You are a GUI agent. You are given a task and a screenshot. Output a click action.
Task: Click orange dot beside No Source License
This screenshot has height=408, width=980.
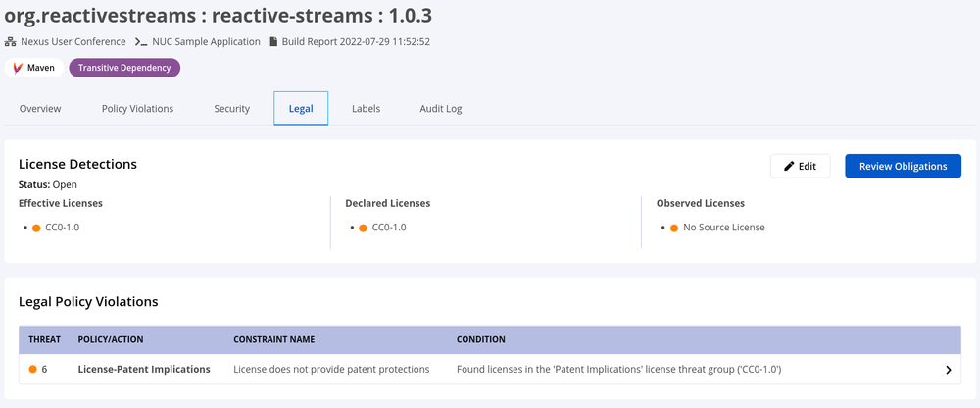[x=674, y=228]
